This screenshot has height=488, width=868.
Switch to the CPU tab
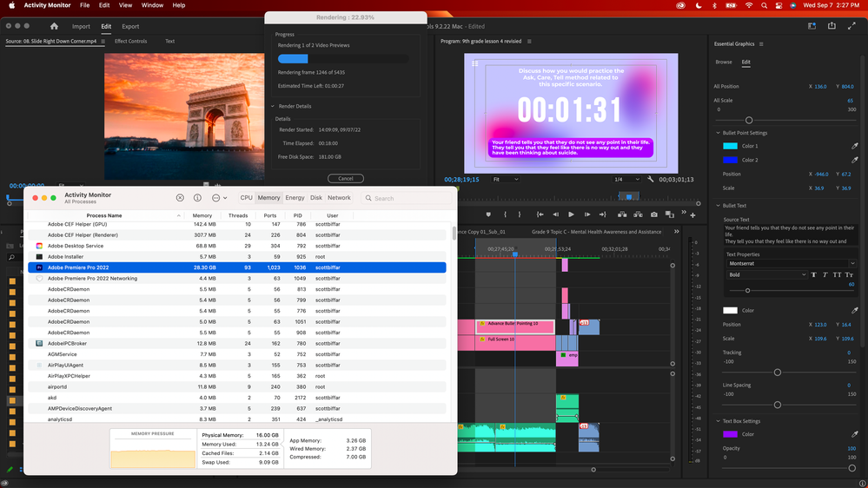(x=247, y=197)
